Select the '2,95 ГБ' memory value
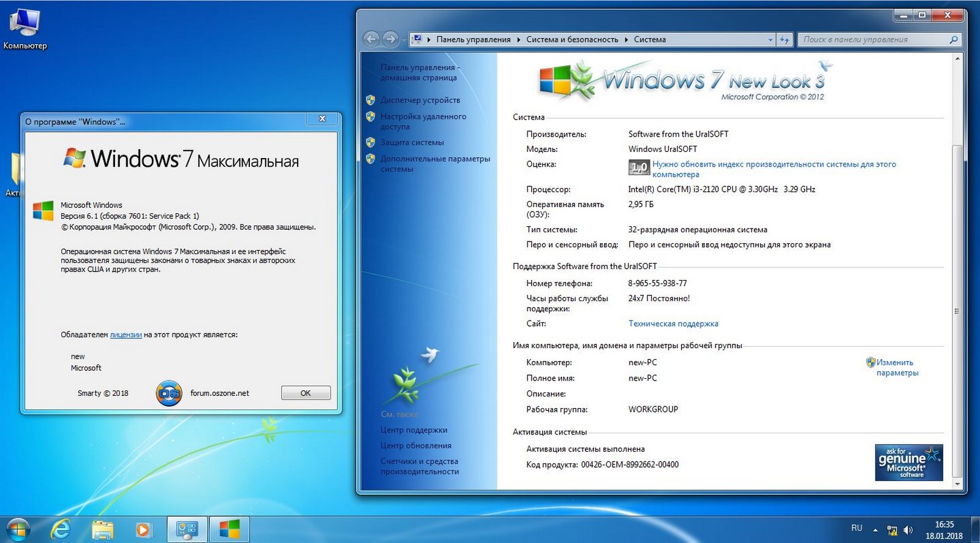The image size is (980, 543). (x=641, y=204)
